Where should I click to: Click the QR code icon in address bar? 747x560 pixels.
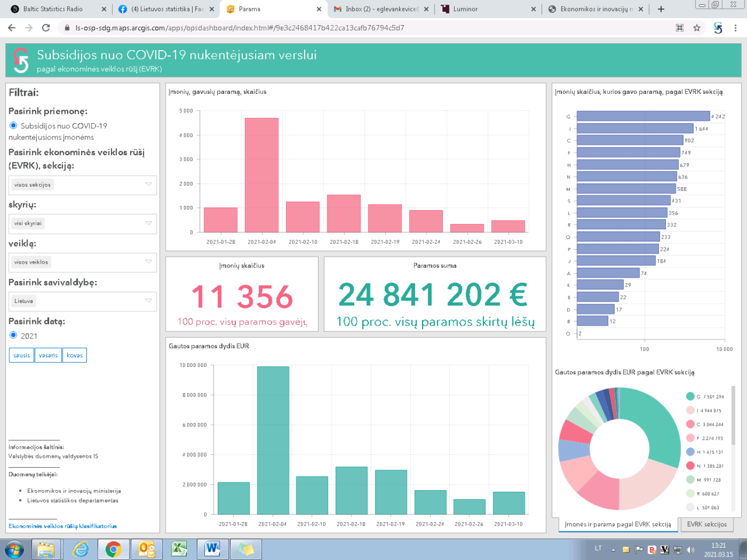(x=679, y=27)
